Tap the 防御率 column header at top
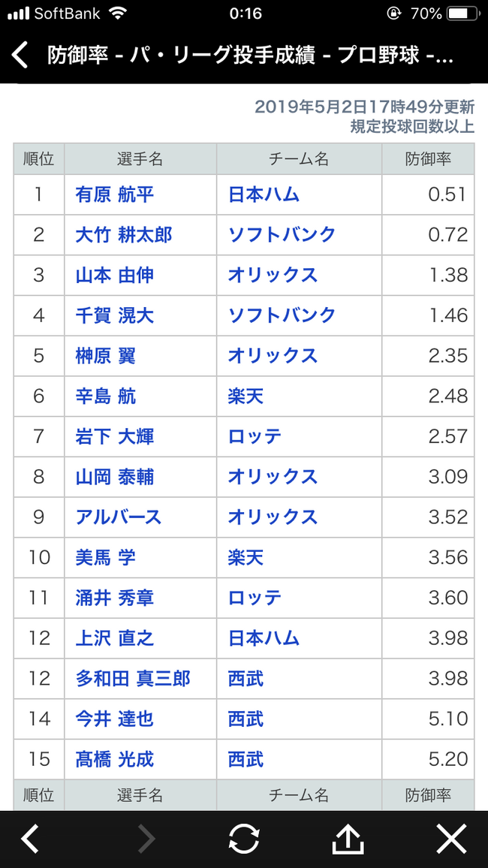Screen dimensions: 488x868 click(428, 159)
